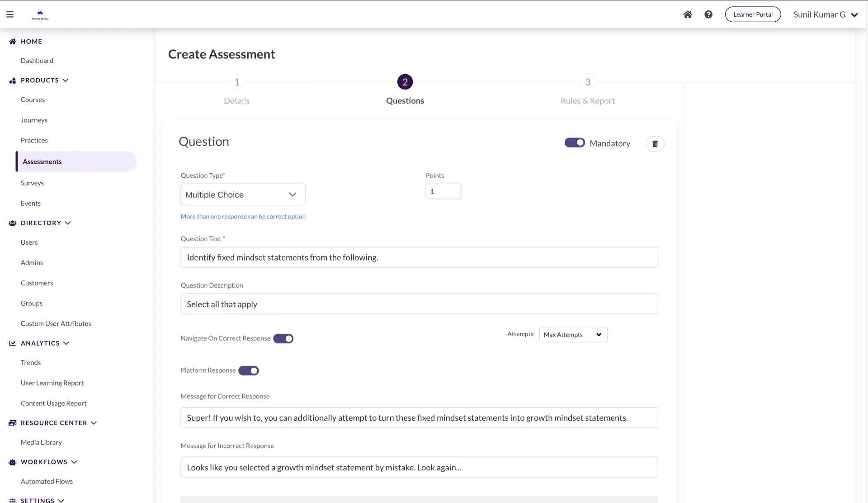Viewport: 868px width, 503px height.
Task: Click the Points input field
Action: point(443,191)
